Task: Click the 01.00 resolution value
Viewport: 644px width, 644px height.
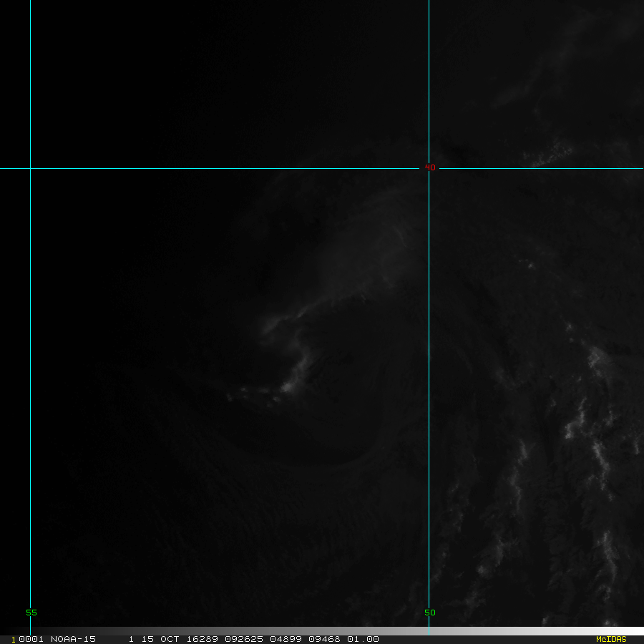Action: point(363,639)
